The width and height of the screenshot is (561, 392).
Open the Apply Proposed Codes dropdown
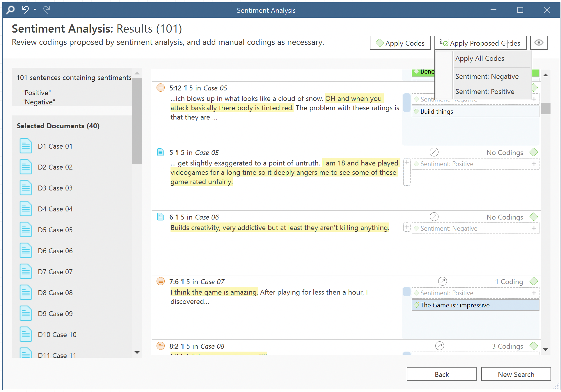[x=480, y=43]
